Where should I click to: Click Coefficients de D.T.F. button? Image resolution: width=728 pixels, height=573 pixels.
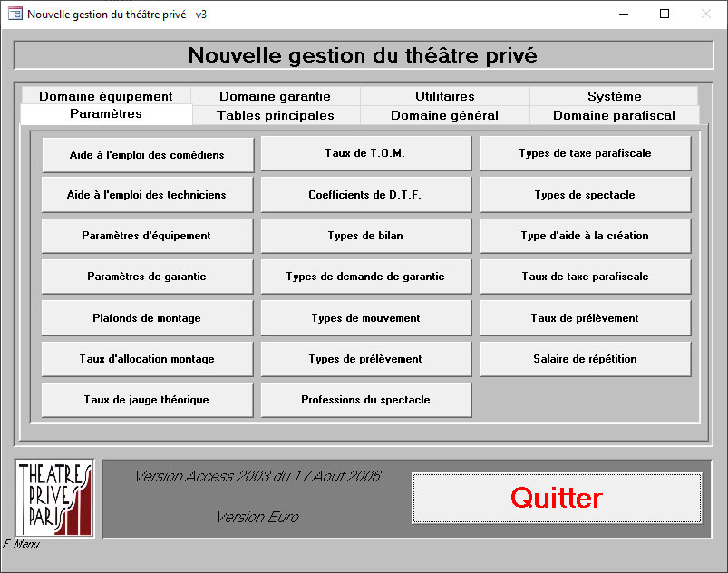click(366, 195)
